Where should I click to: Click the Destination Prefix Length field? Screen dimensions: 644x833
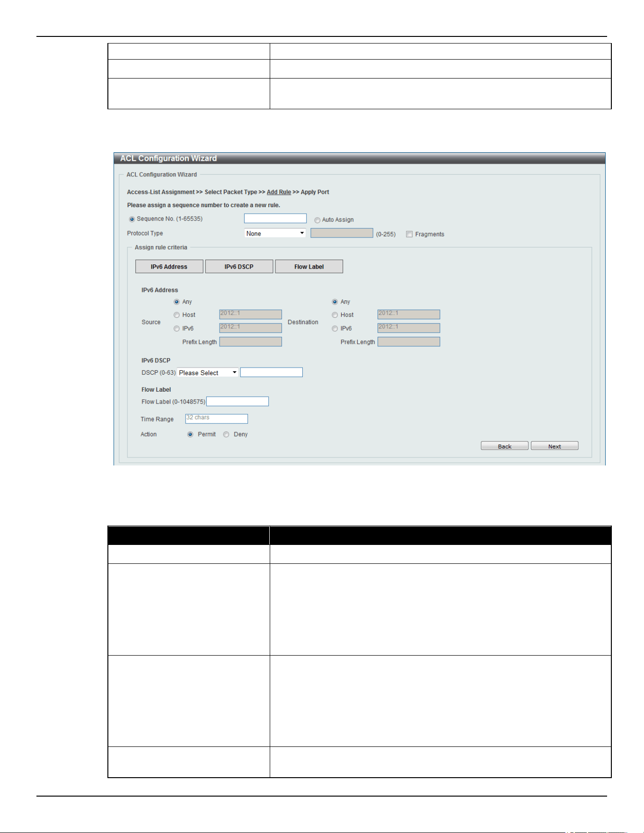[x=409, y=342]
